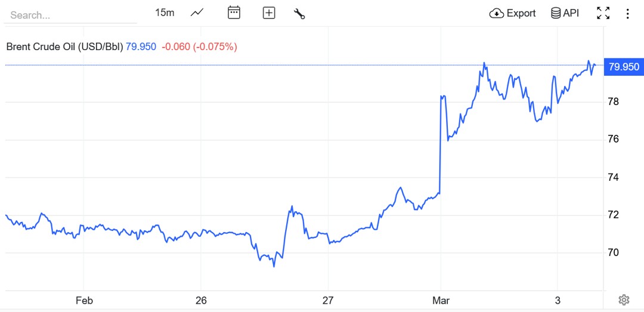Open chart settings gear icon
The image size is (644, 312).
click(x=624, y=299)
